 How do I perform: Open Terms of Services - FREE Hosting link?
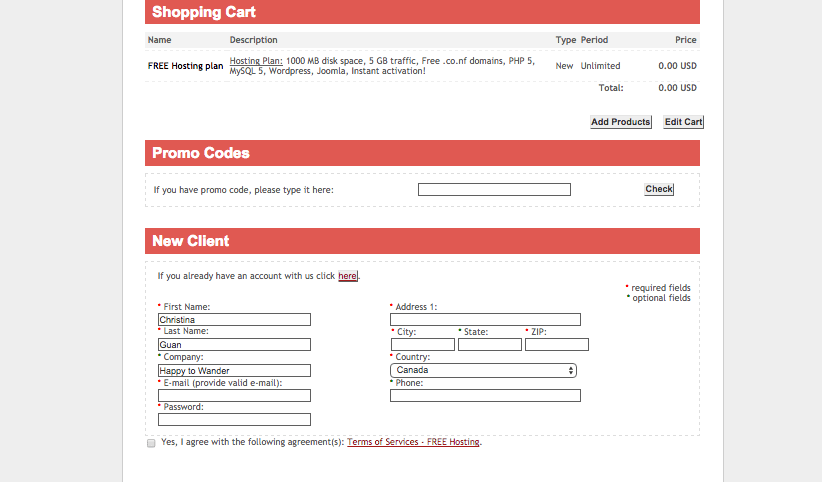(x=413, y=442)
